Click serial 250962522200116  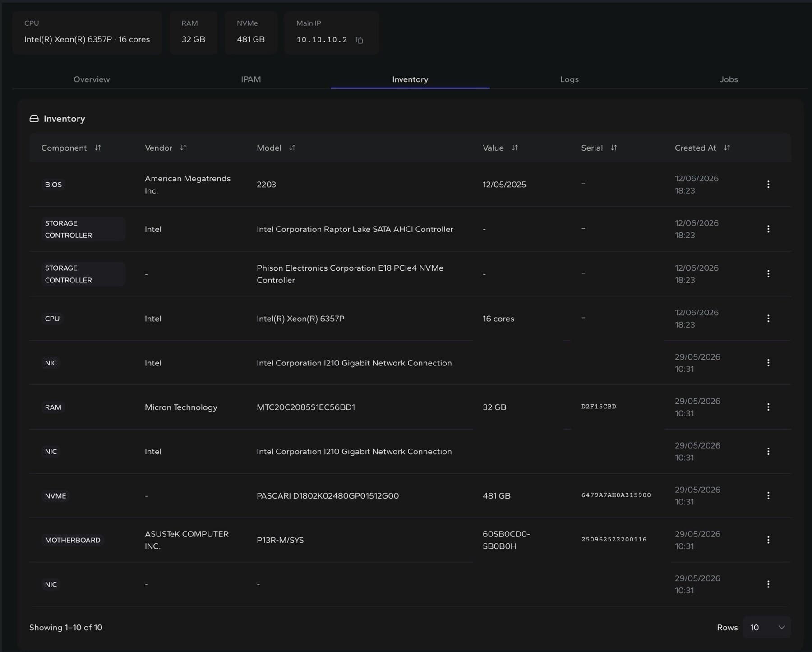click(x=614, y=539)
